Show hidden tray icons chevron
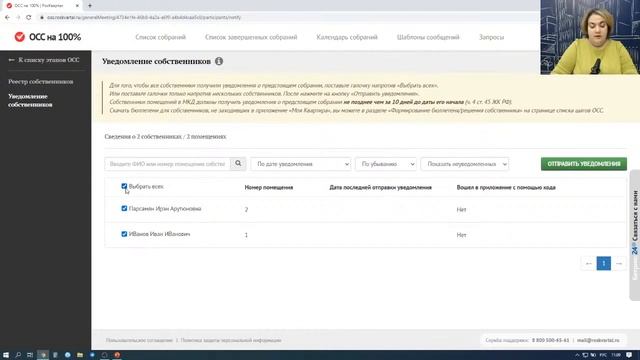Viewport: 640px width, 360px height. [x=577, y=355]
